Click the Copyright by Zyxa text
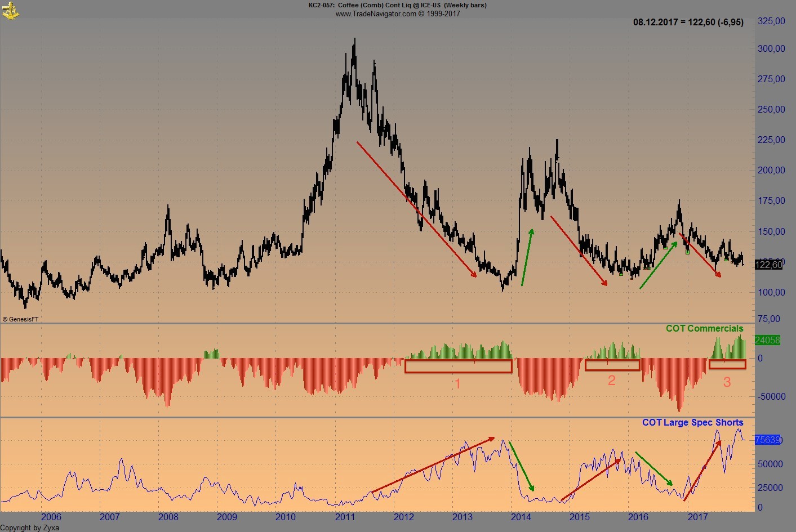The height and width of the screenshot is (532, 796). [29, 527]
